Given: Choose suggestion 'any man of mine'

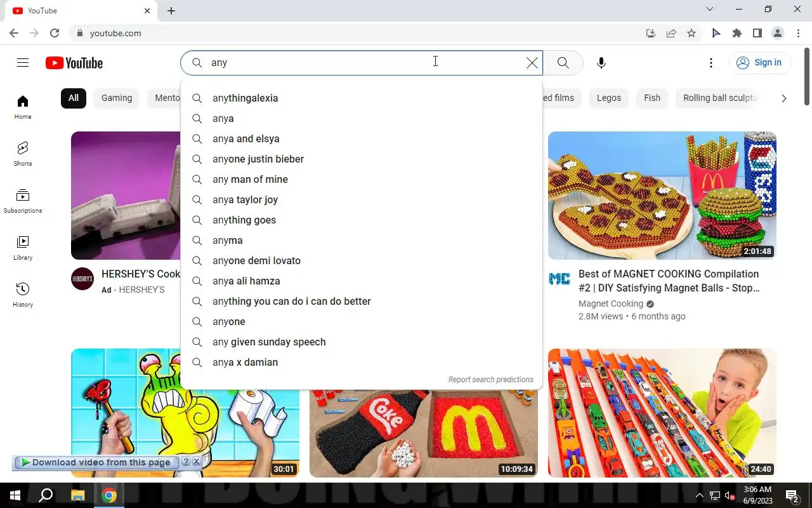Looking at the screenshot, I should pyautogui.click(x=362, y=179).
